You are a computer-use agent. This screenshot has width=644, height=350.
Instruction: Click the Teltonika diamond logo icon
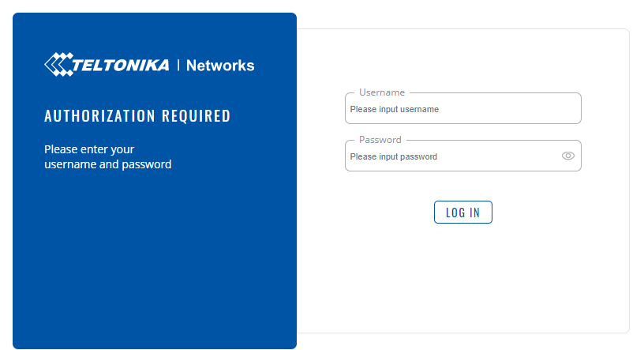(x=58, y=65)
